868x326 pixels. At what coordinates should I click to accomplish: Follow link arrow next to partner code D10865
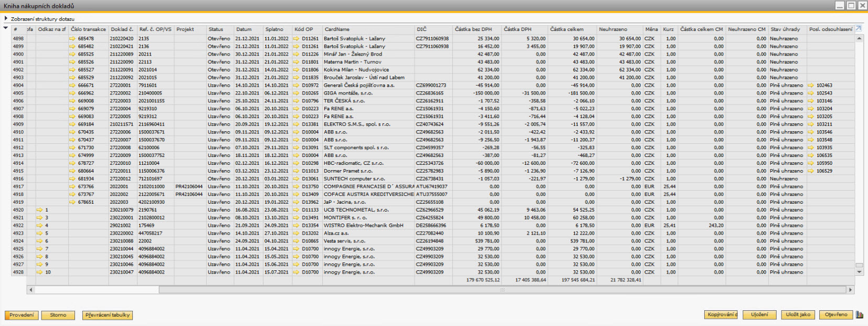(297, 241)
